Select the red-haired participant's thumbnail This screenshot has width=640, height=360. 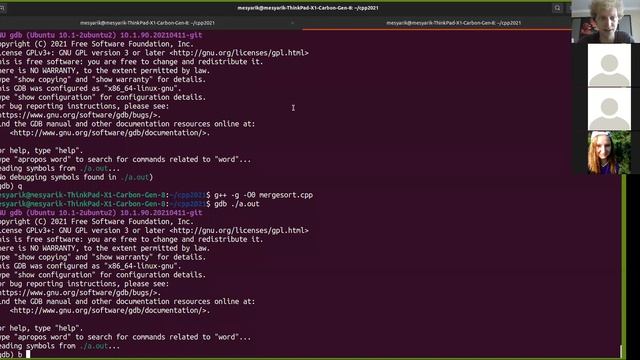[x=609, y=153]
